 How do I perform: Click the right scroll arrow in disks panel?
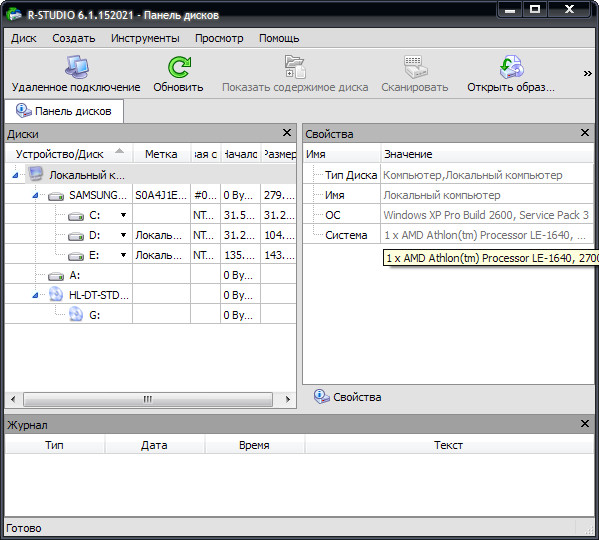click(x=288, y=399)
